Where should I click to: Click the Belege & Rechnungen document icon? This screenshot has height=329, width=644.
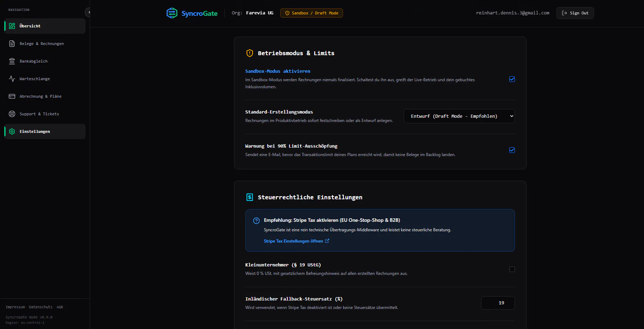pos(12,44)
